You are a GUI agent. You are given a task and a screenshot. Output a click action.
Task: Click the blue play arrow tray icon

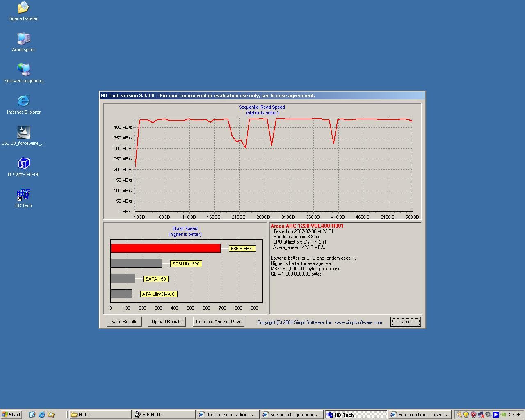point(496,415)
